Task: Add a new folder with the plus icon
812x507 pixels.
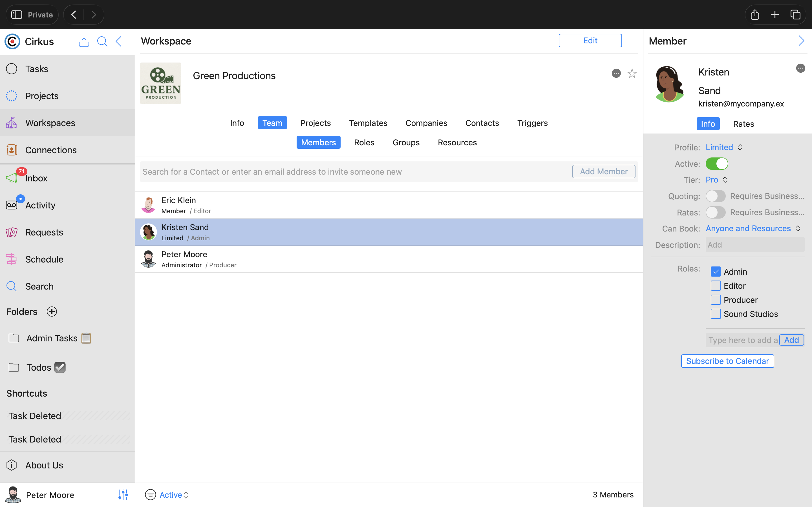Action: click(x=52, y=312)
